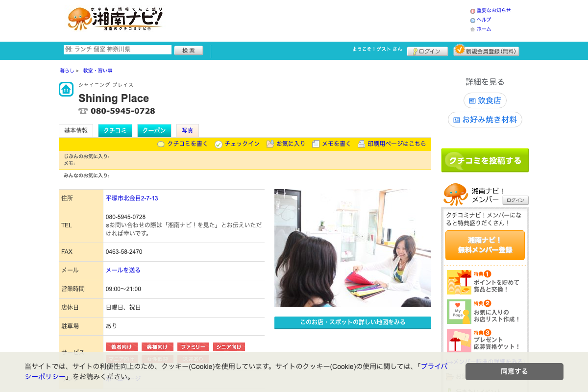Click the printer icon for print page
This screenshot has width=588, height=392.
tap(362, 144)
